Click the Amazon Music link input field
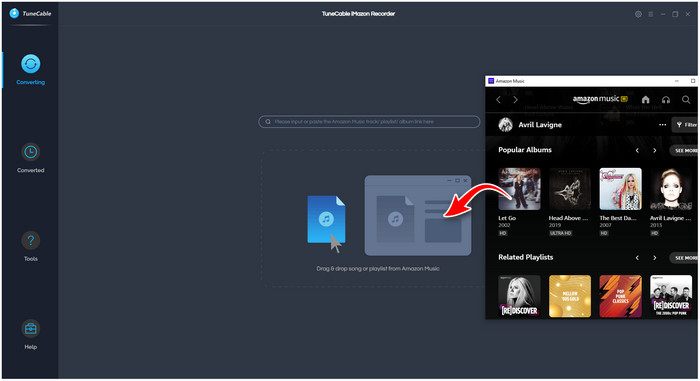This screenshot has height=381, width=700. pyautogui.click(x=369, y=121)
